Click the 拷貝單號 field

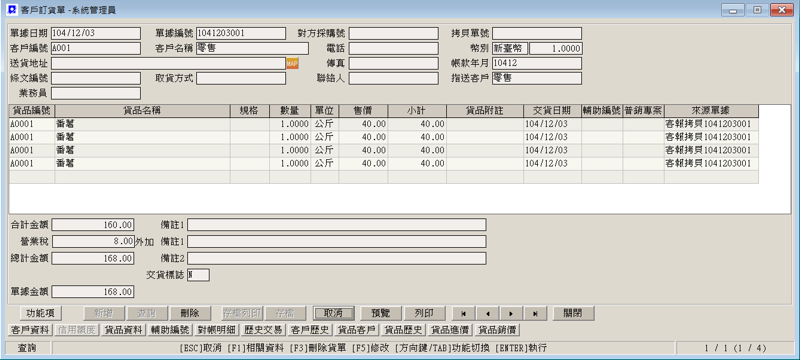537,33
